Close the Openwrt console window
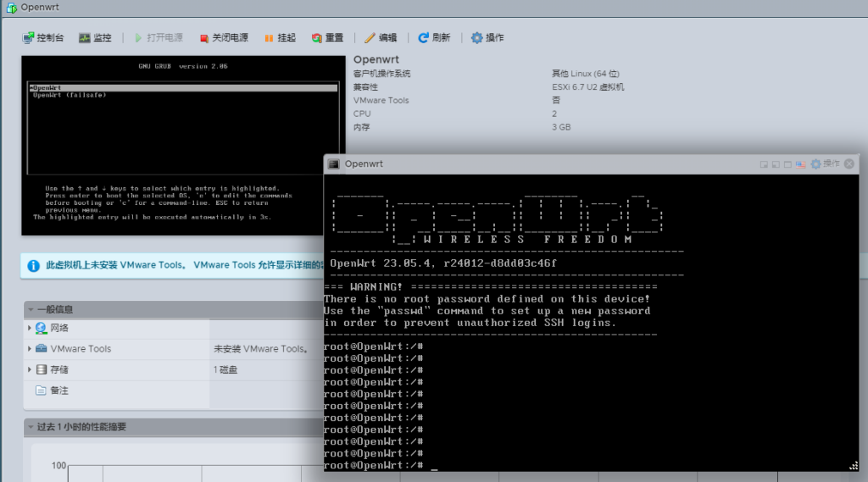The width and height of the screenshot is (868, 482). click(x=849, y=163)
